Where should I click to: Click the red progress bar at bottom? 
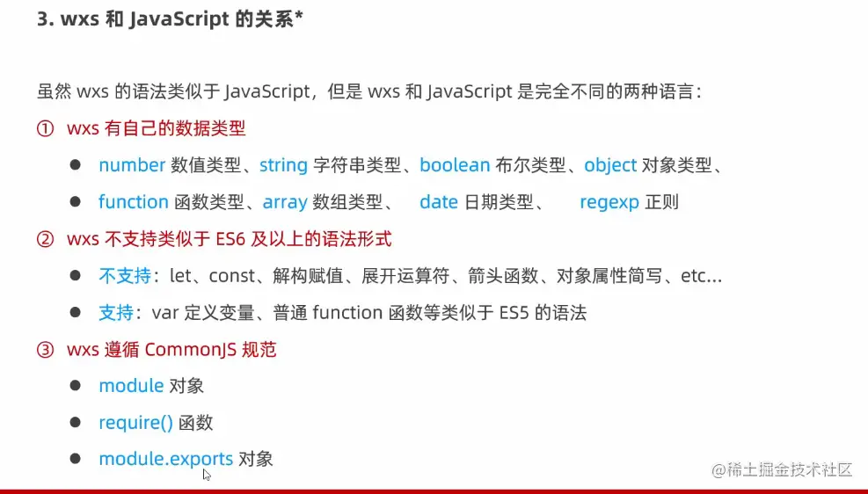coord(434,491)
